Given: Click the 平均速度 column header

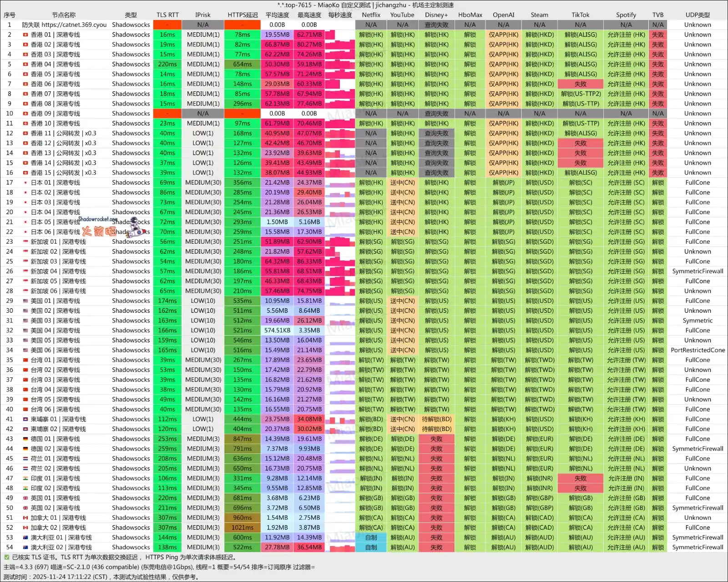Looking at the screenshot, I should pos(277,15).
